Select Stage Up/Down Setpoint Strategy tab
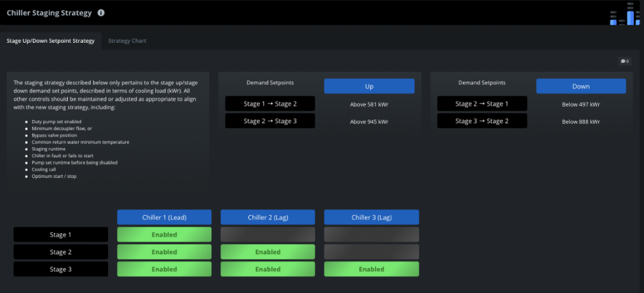Viewport: 644px width, 293px height. 50,41
